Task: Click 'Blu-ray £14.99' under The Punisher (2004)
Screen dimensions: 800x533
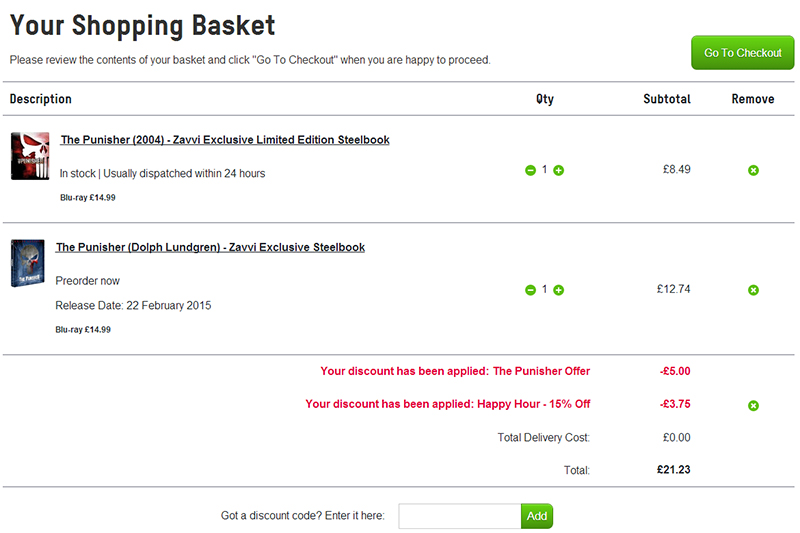Action: point(88,197)
